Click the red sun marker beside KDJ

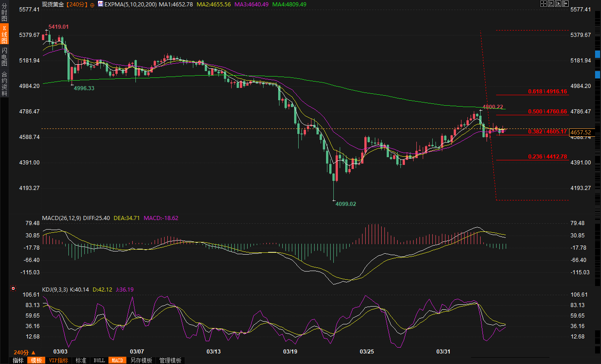pos(13,288)
